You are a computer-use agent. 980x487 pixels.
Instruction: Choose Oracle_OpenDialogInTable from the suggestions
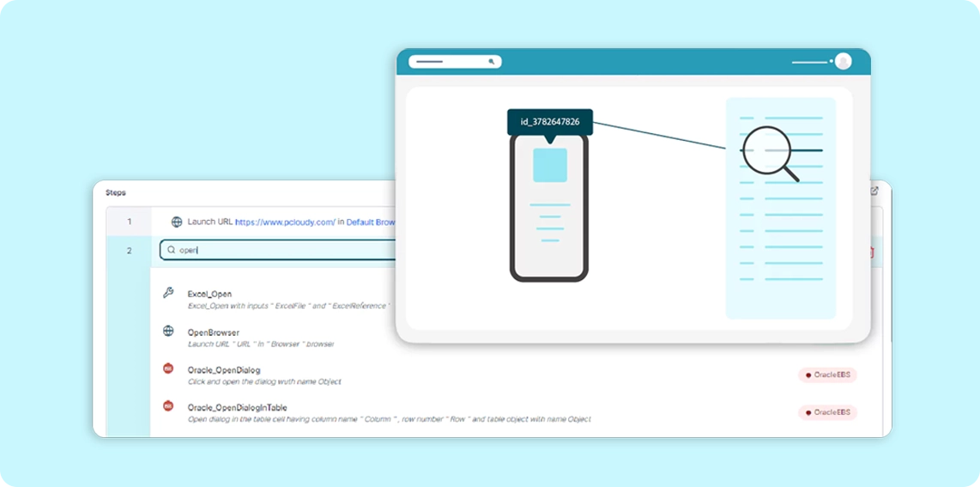tap(237, 407)
